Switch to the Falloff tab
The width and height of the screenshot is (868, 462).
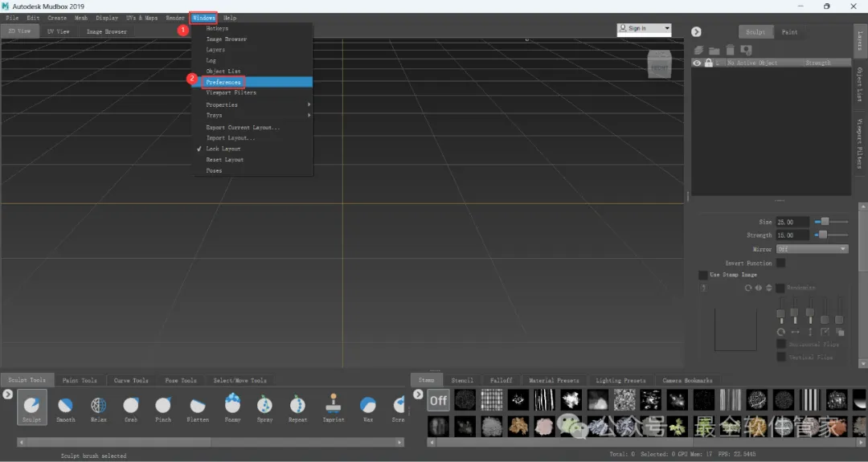(501, 380)
